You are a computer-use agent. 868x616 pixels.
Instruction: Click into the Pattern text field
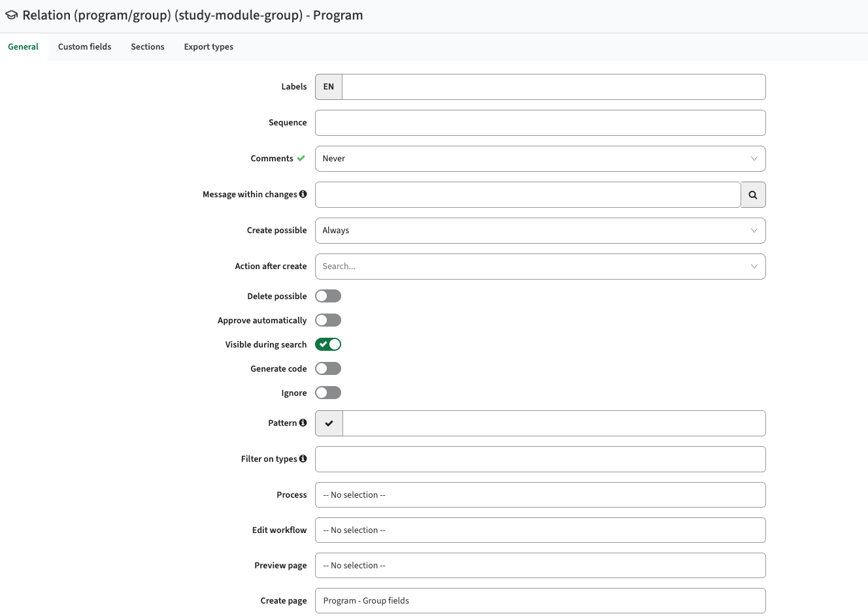(554, 423)
